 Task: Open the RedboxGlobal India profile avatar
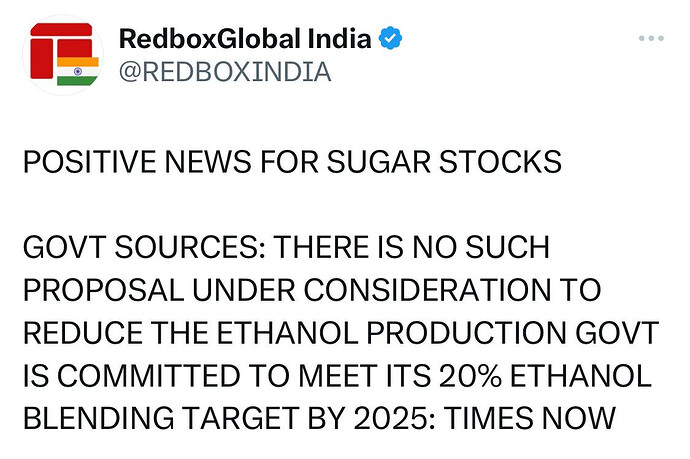[x=61, y=56]
